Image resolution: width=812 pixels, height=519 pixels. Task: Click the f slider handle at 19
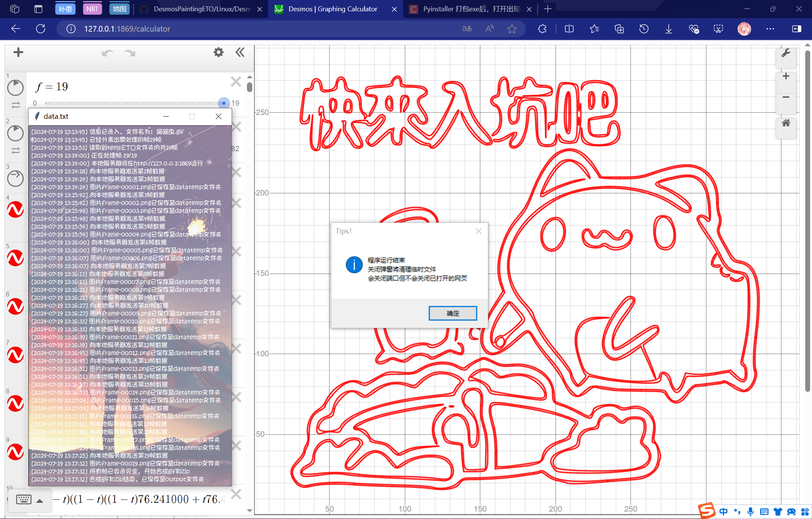tap(224, 103)
